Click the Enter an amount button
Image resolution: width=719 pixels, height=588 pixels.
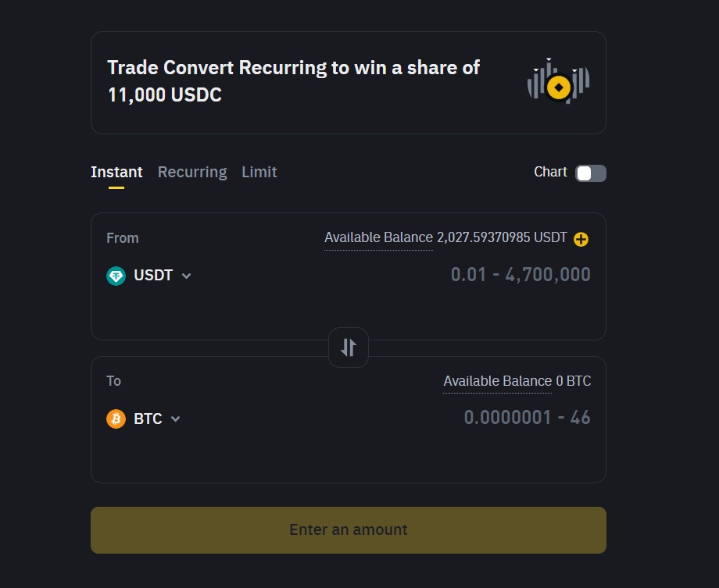point(348,529)
